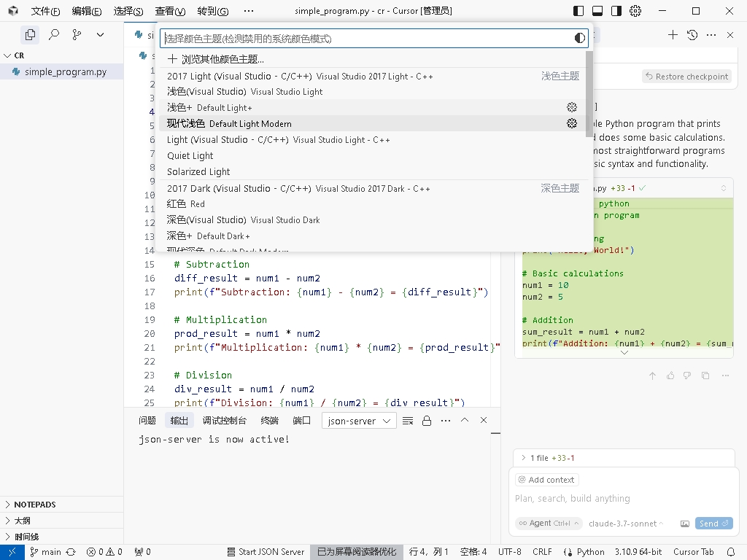Choose Light Visual Studio C/C++ theme
Screen dimensions: 747x560
373,139
